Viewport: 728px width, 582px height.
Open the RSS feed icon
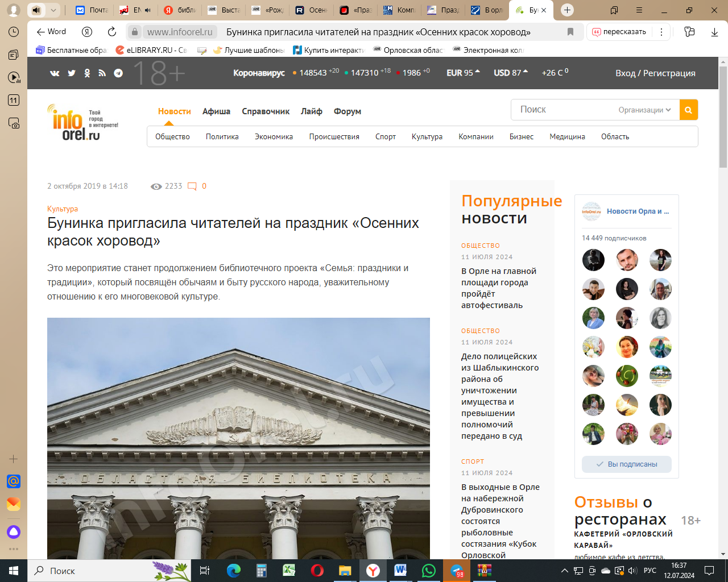[102, 73]
